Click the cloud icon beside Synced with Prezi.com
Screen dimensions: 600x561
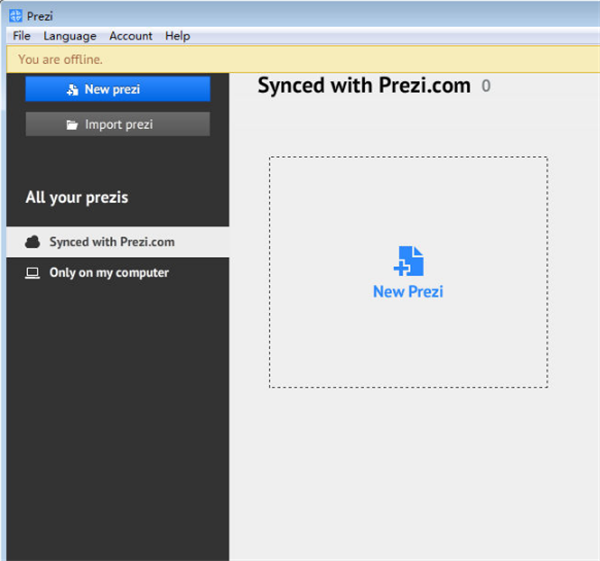[x=32, y=242]
